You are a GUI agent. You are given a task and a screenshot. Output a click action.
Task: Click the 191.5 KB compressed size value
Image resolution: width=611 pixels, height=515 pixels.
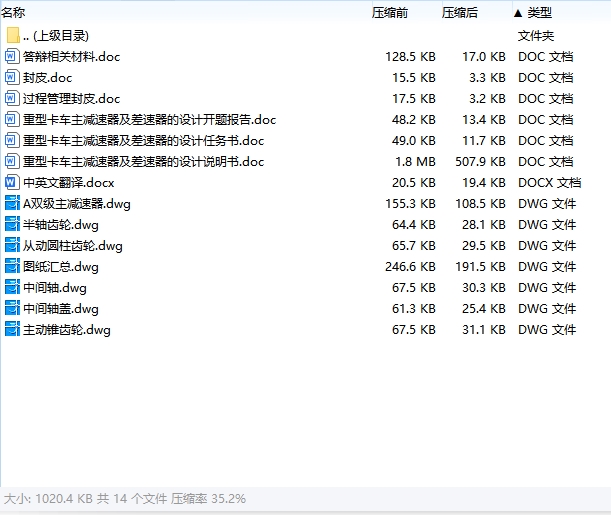coord(480,267)
